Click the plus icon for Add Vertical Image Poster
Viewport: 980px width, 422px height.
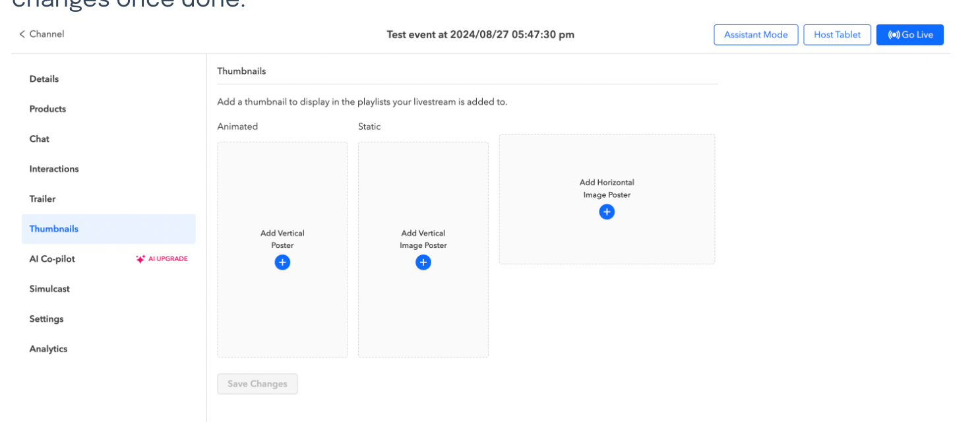[423, 262]
